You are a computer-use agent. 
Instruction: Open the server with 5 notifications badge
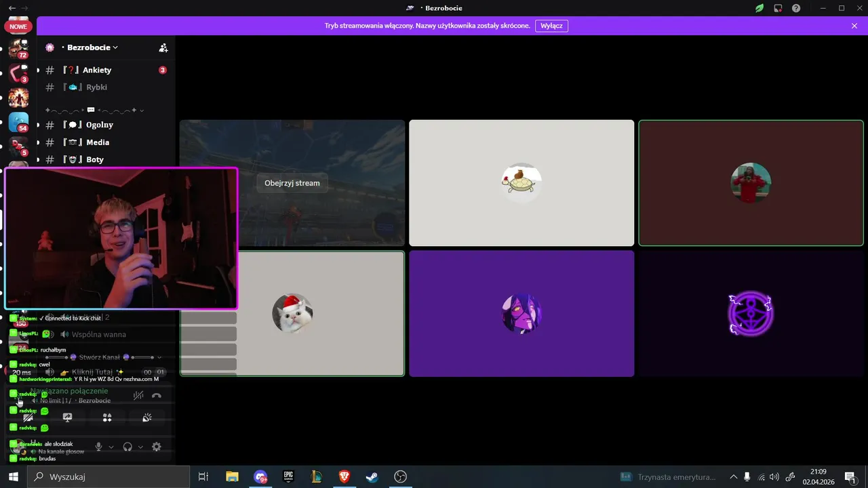click(18, 146)
